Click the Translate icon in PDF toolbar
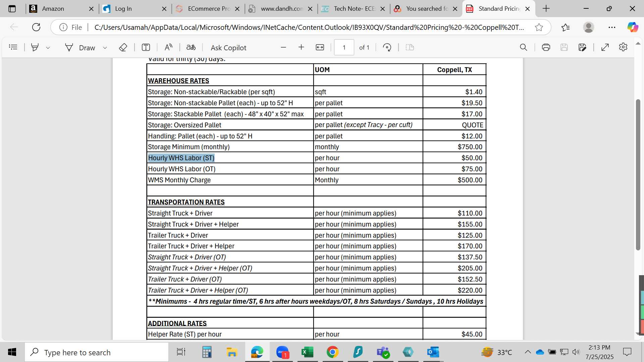 point(191,47)
